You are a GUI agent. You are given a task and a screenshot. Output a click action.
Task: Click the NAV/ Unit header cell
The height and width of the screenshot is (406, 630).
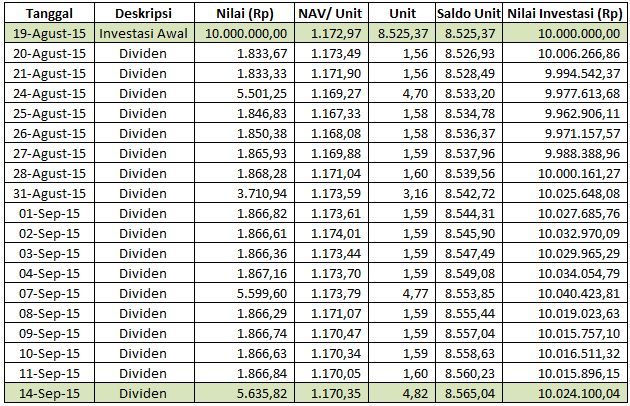331,13
